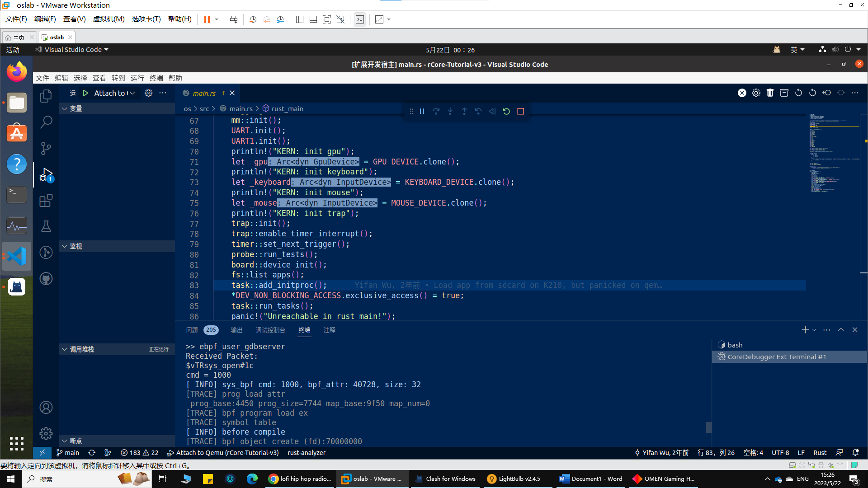Add a new terminal with plus icon
This screenshot has width=868, height=488.
[x=805, y=330]
